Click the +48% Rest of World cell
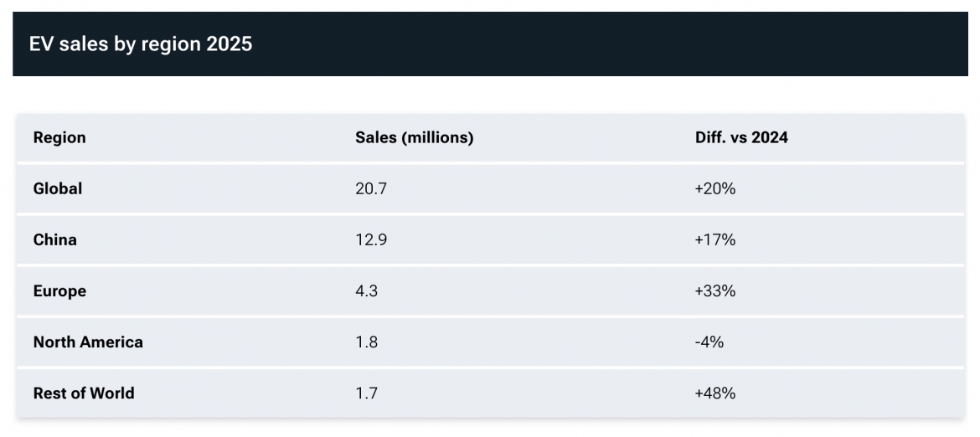 (x=715, y=393)
